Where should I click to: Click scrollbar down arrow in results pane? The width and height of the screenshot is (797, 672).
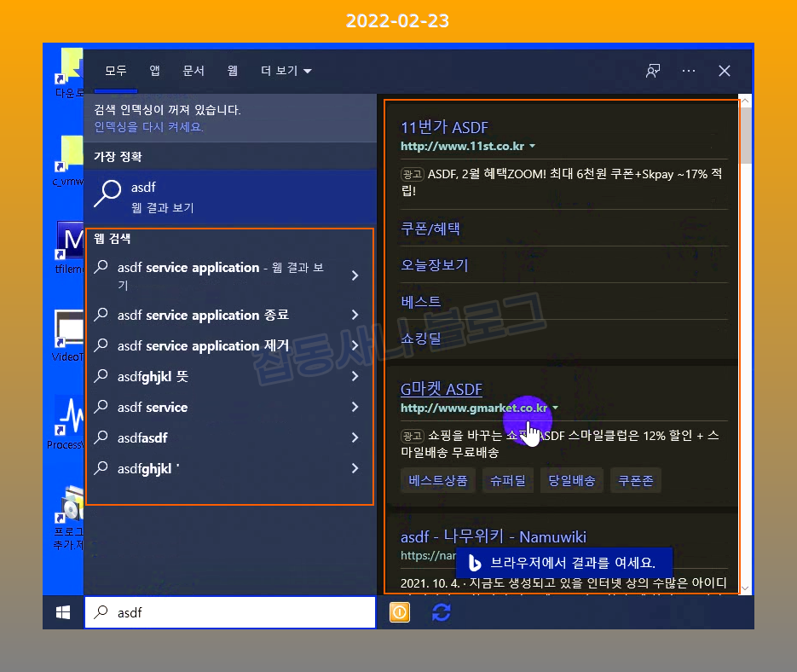point(745,588)
